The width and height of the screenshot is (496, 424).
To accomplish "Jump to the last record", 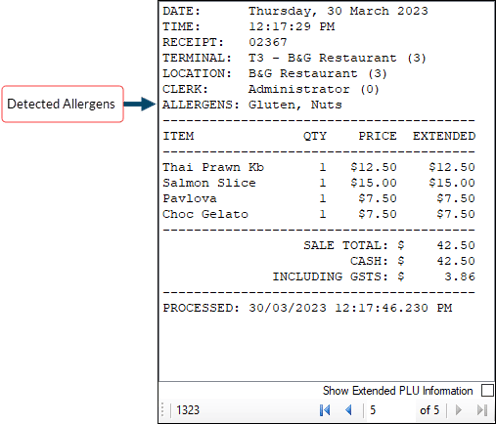I will [x=482, y=410].
